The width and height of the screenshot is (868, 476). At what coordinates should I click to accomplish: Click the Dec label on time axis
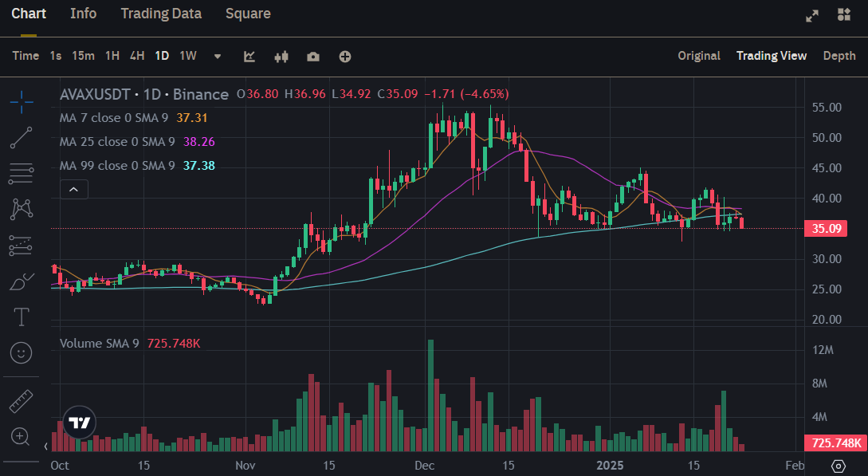425,466
